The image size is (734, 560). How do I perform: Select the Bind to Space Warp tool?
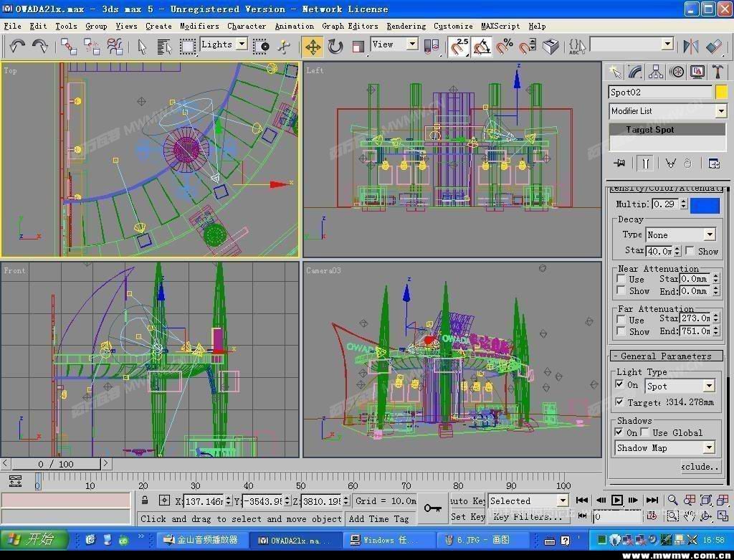click(x=114, y=47)
